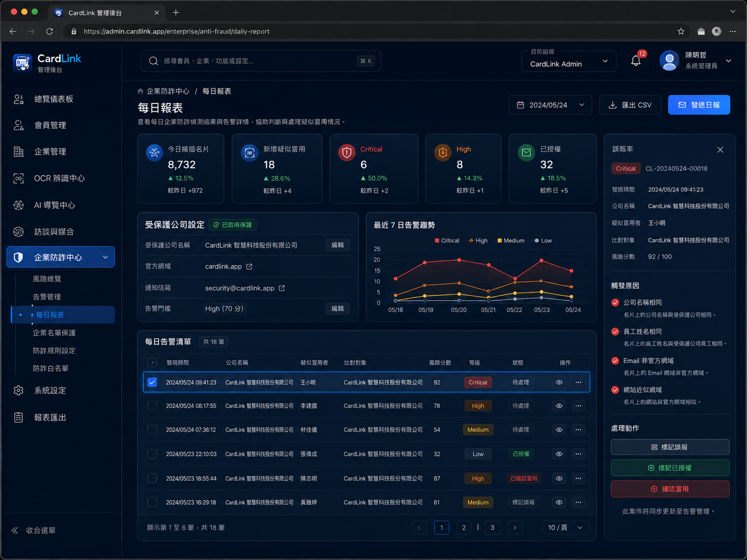Expand the user account menu chevron
Screen dimensions: 747x560
[x=728, y=61]
